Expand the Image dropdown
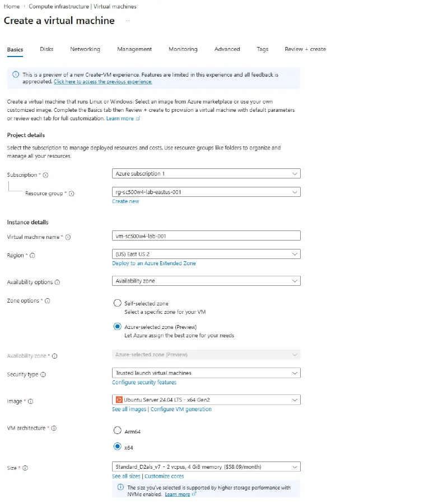The width and height of the screenshot is (448, 504). click(206, 400)
